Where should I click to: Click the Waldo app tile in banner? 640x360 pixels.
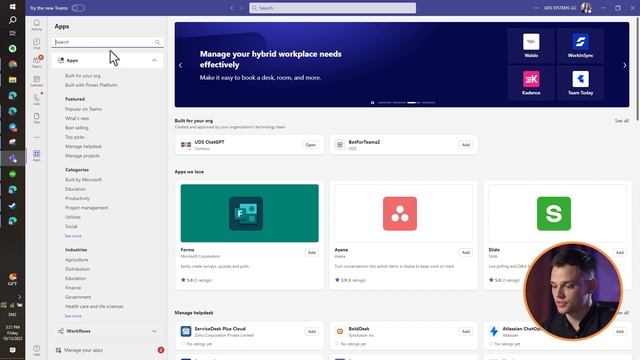pyautogui.click(x=531, y=46)
